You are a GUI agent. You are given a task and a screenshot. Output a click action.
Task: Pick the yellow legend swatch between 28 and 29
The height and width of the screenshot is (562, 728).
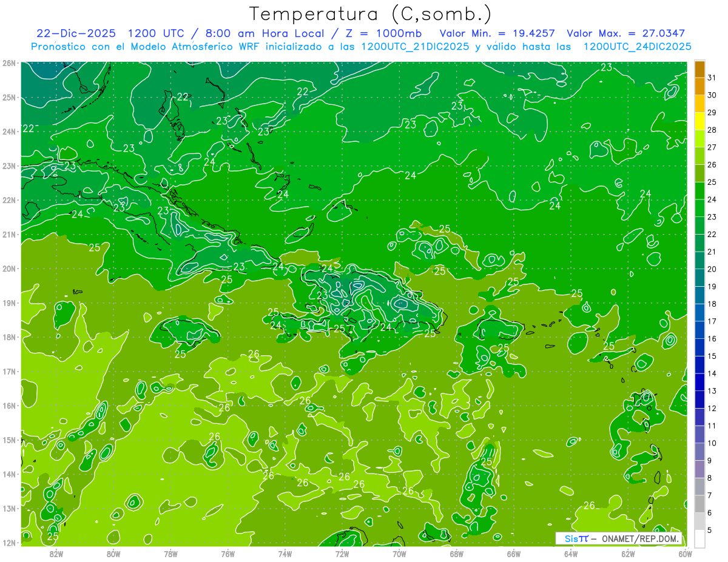tap(699, 121)
